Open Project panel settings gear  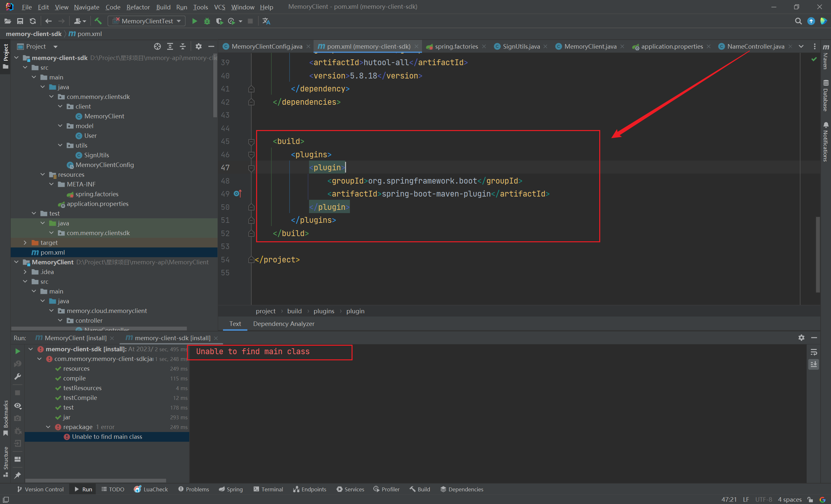pos(199,46)
